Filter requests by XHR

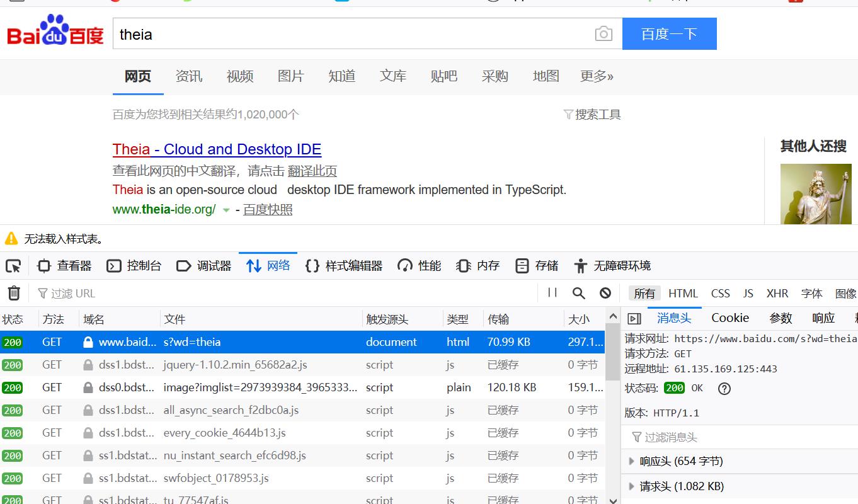(777, 294)
